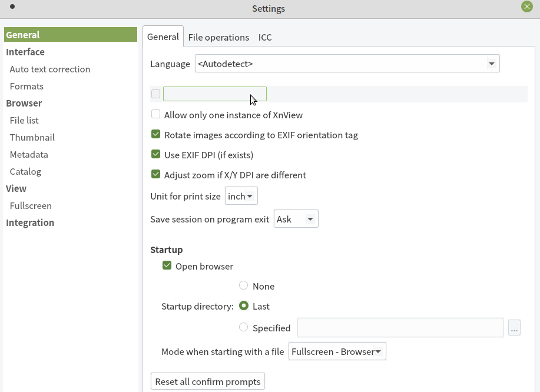540x392 pixels.
Task: Uncheck Rotate images according to EXIF orientation
Action: click(x=156, y=135)
